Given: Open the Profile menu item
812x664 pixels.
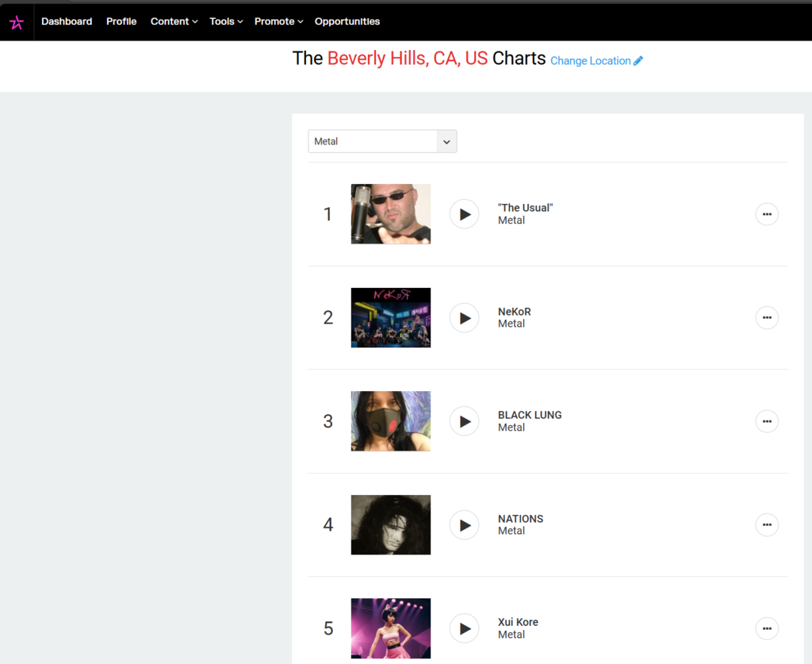Looking at the screenshot, I should pos(121,21).
